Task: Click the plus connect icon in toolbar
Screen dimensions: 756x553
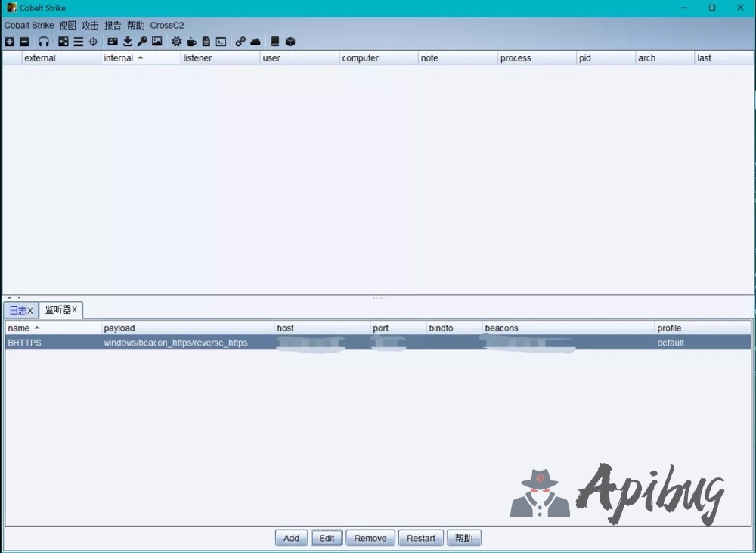Action: pos(10,42)
